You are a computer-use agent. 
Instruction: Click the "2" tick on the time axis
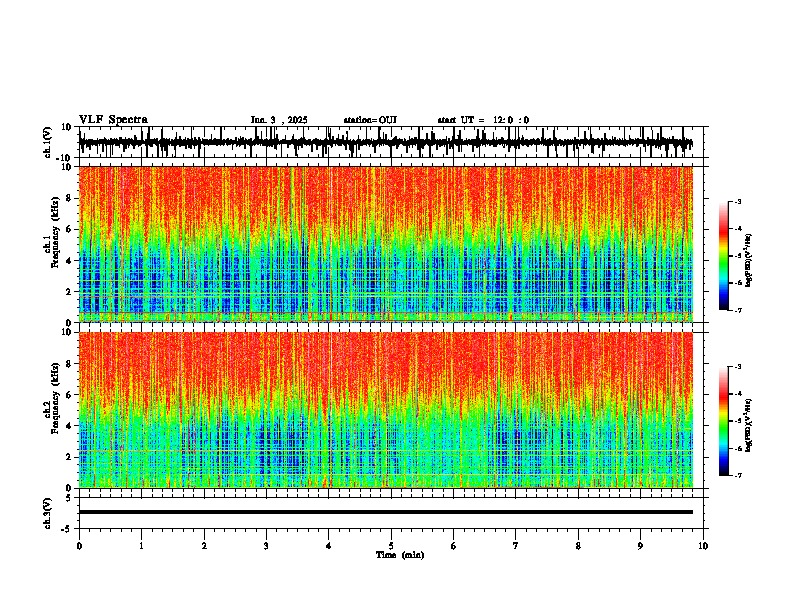point(204,546)
